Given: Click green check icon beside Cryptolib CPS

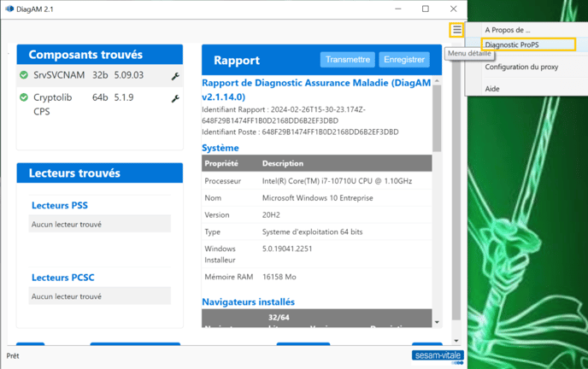Looking at the screenshot, I should click(24, 97).
